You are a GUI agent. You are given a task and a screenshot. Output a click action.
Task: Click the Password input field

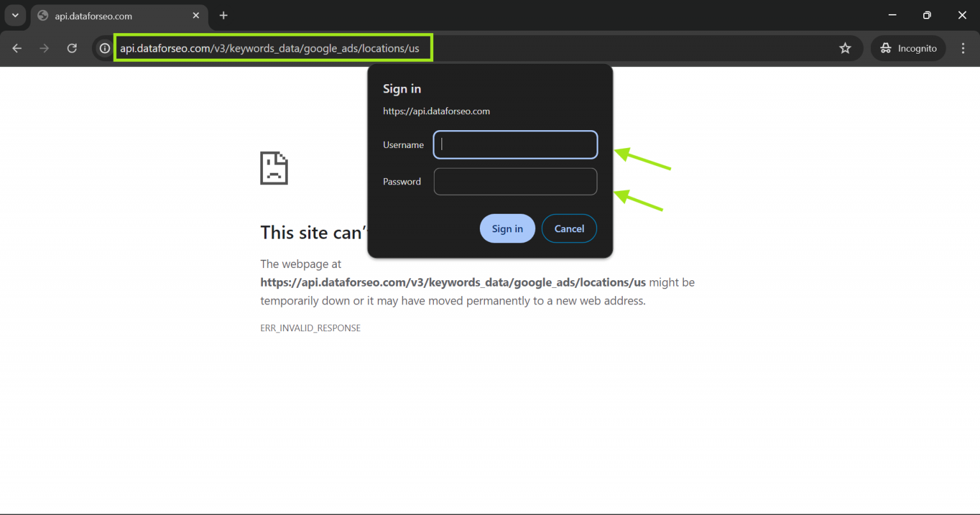pos(515,181)
